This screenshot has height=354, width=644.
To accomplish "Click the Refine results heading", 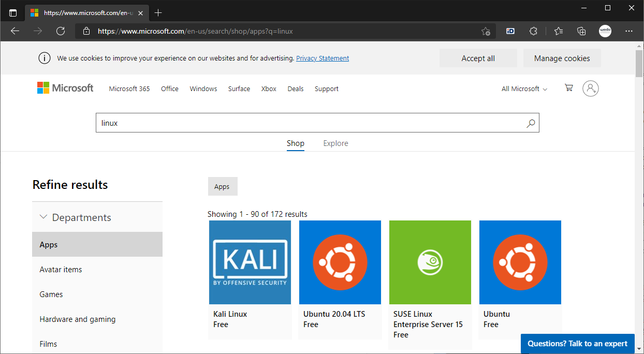I will [x=70, y=185].
